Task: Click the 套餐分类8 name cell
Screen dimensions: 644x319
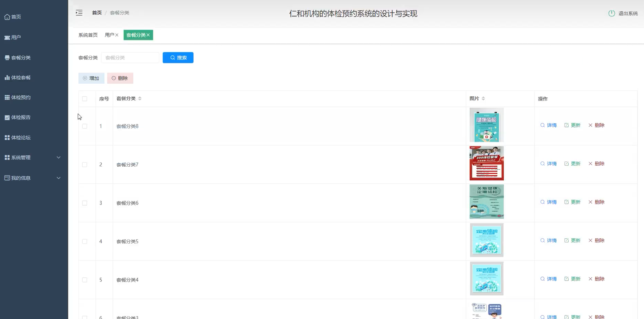Action: click(289, 126)
